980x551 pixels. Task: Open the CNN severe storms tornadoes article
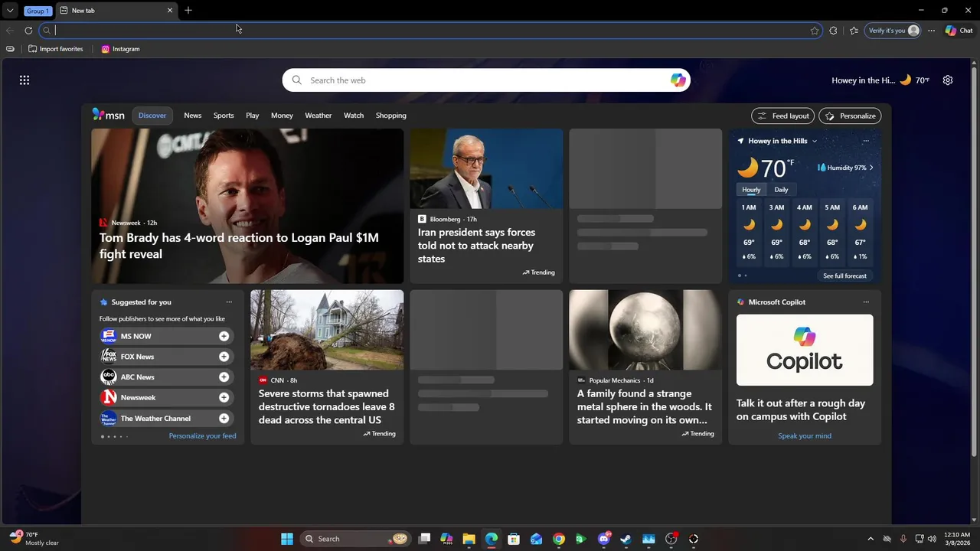coord(327,367)
